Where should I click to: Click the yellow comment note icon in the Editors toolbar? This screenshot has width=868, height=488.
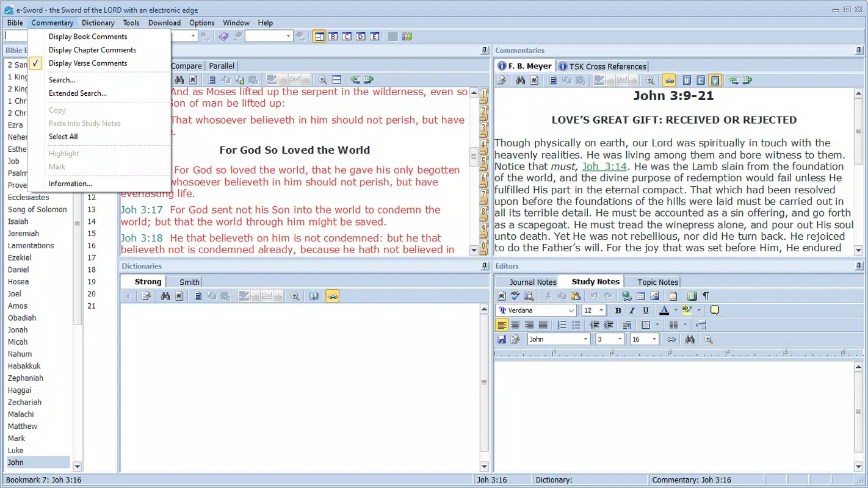click(x=714, y=310)
